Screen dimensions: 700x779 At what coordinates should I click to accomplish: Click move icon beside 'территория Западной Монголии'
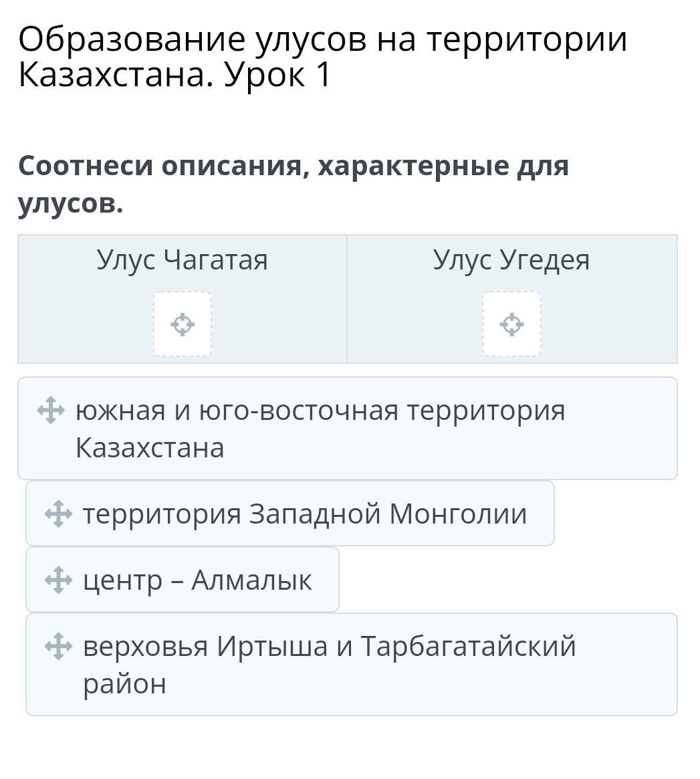tap(58, 514)
